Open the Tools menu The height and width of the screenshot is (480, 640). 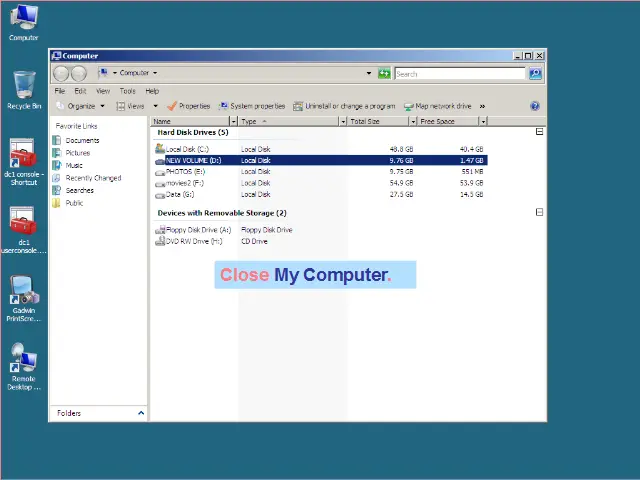[127, 91]
